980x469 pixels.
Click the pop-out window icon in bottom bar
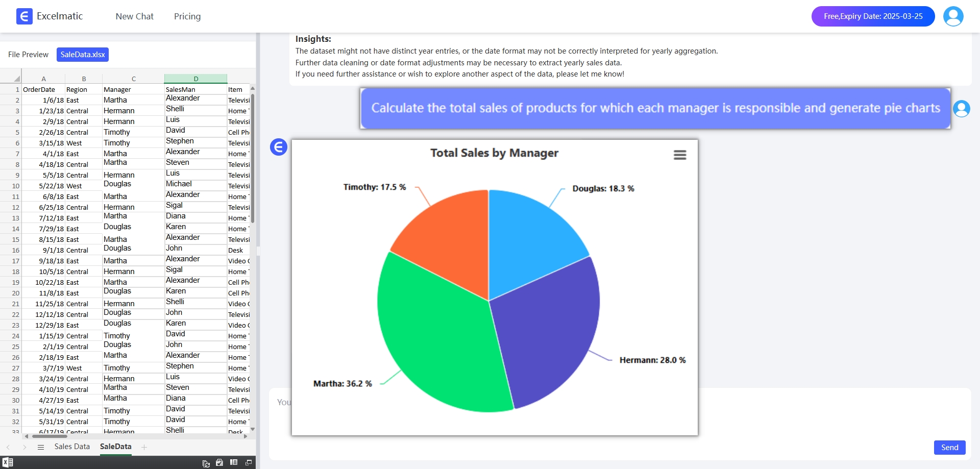coord(249,462)
